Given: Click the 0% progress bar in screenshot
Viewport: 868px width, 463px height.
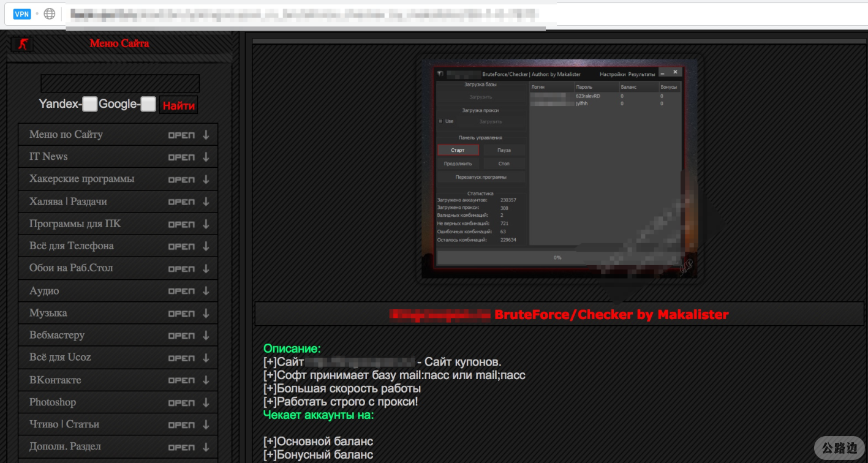Looking at the screenshot, I should tap(557, 258).
